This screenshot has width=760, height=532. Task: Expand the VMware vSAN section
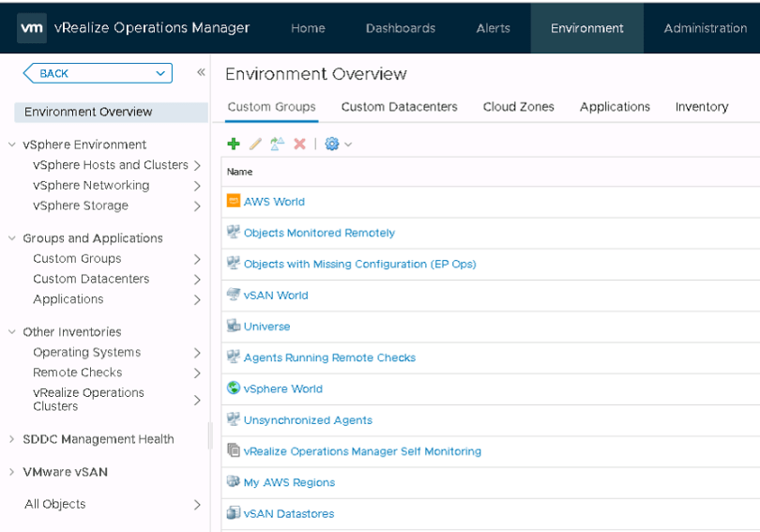(x=12, y=472)
